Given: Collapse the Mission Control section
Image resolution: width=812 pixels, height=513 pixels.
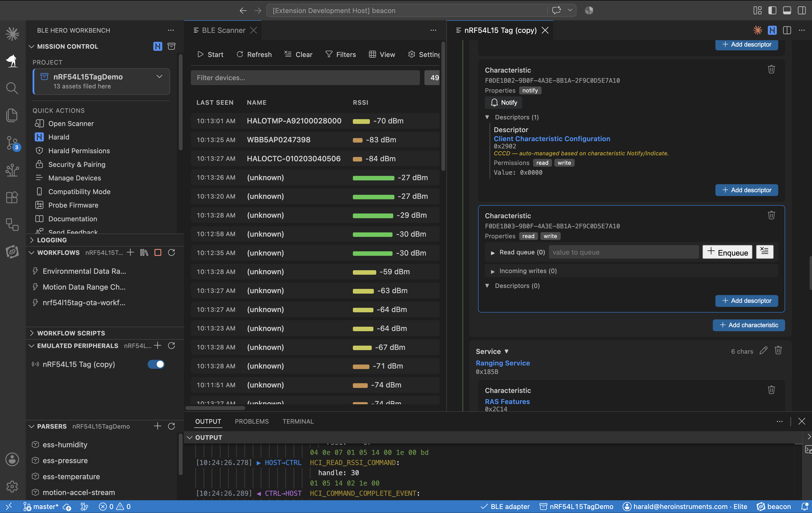Looking at the screenshot, I should [31, 47].
